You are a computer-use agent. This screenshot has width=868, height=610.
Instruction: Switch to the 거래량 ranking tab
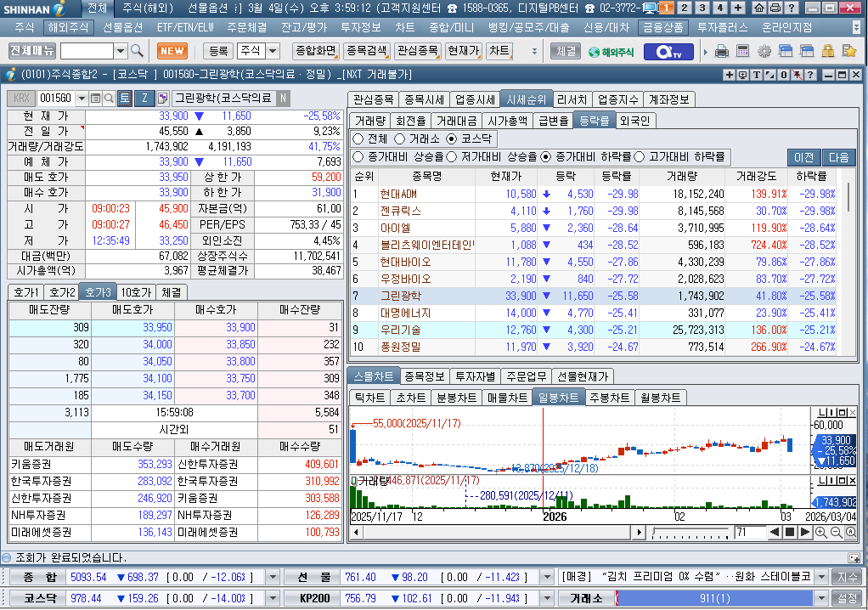tap(369, 121)
